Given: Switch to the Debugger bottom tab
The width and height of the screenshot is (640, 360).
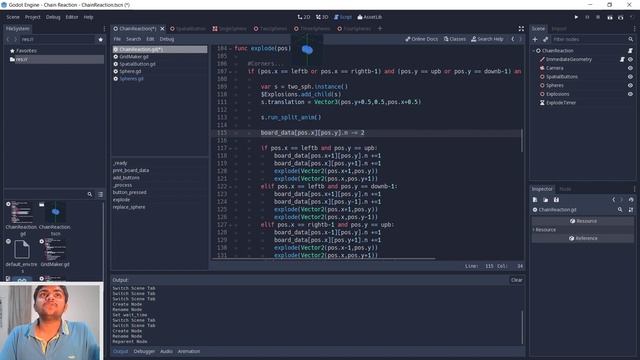Looking at the screenshot, I should [144, 351].
